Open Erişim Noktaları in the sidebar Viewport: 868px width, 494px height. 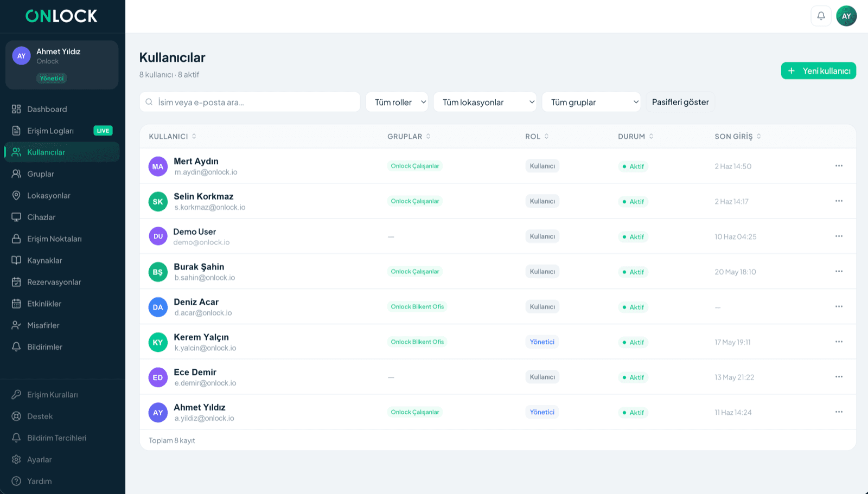pyautogui.click(x=62, y=239)
